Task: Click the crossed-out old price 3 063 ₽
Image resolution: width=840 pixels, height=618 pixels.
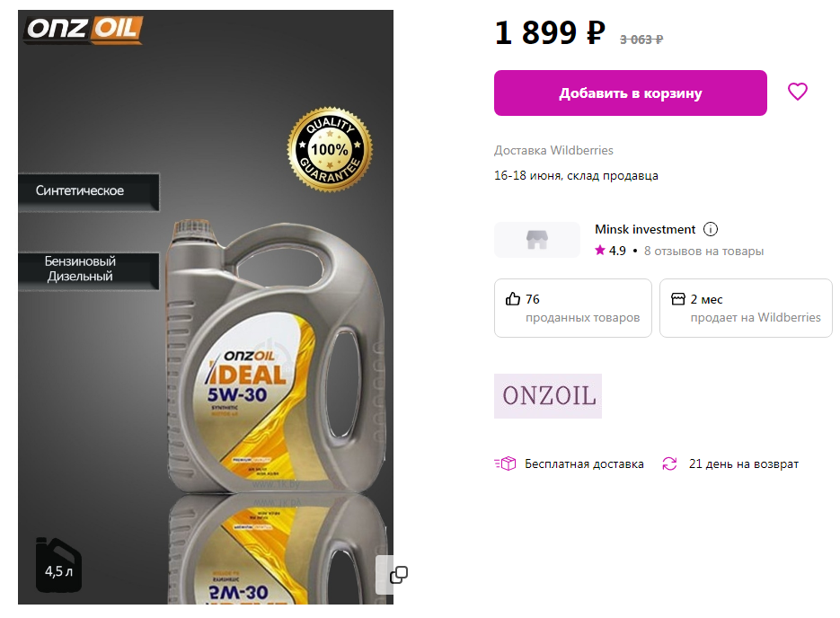Action: coord(641,40)
